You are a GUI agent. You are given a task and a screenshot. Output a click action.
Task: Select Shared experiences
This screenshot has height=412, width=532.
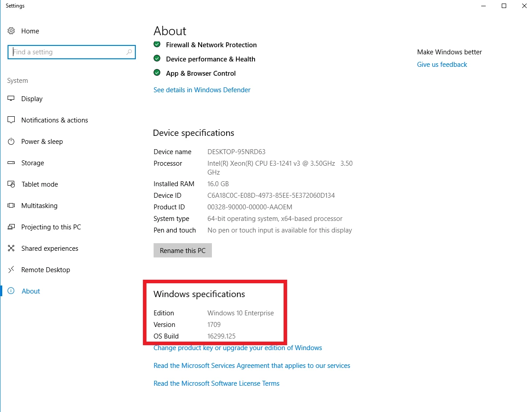click(x=50, y=249)
